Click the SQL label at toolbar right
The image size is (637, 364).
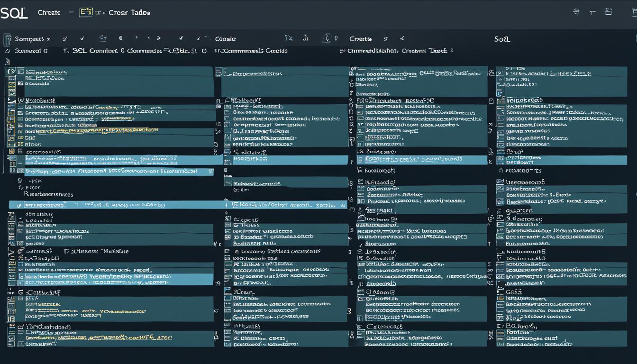pyautogui.click(x=501, y=39)
